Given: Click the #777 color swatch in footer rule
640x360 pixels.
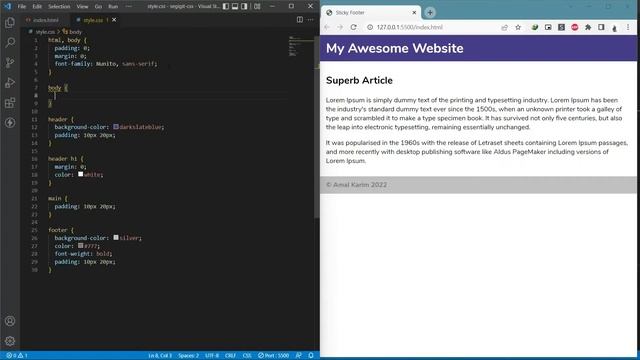Looking at the screenshot, I should point(81,246).
